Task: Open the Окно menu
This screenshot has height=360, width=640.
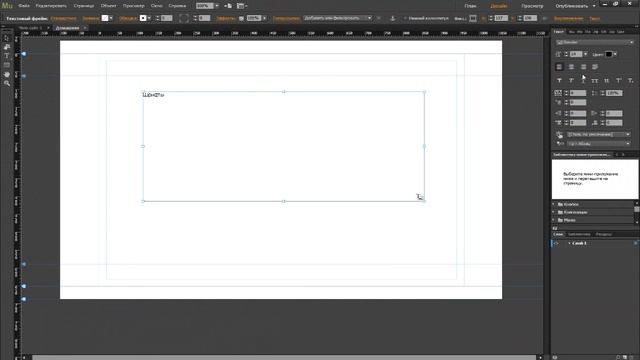Action: 157,6
